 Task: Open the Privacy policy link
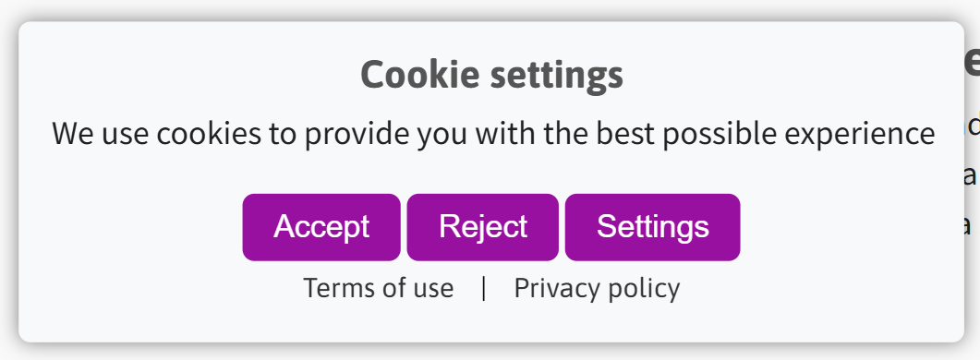pos(597,289)
